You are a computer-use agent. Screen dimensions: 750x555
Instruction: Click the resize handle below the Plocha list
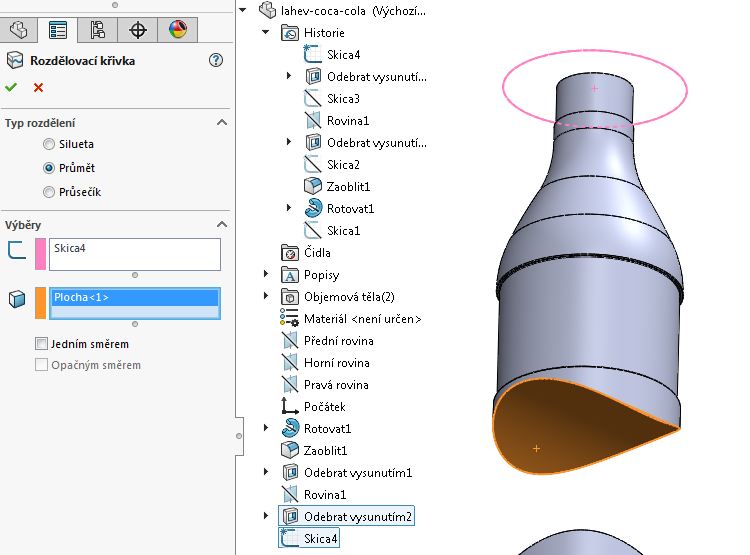point(135,324)
